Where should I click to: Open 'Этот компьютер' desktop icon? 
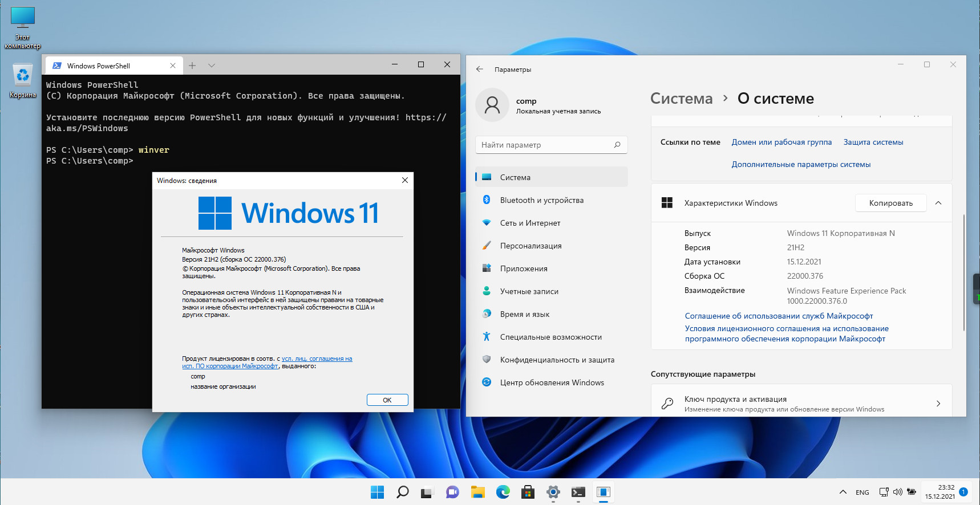coord(22,27)
